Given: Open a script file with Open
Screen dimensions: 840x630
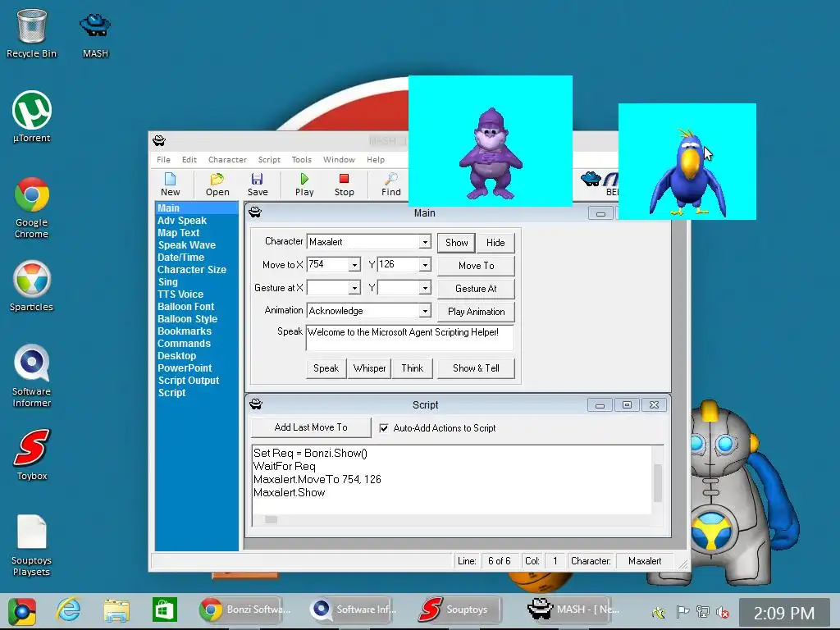Looking at the screenshot, I should pos(217,185).
